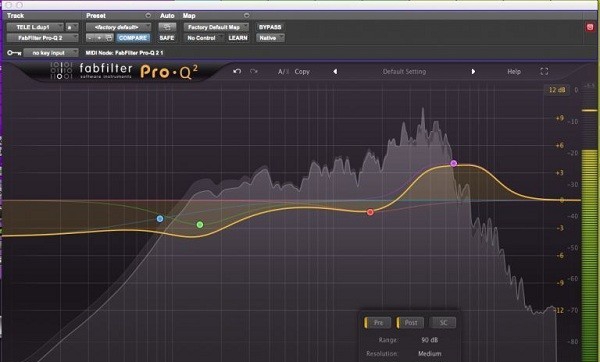
Task: Open the plug-in settings select icon
Action: point(109,38)
